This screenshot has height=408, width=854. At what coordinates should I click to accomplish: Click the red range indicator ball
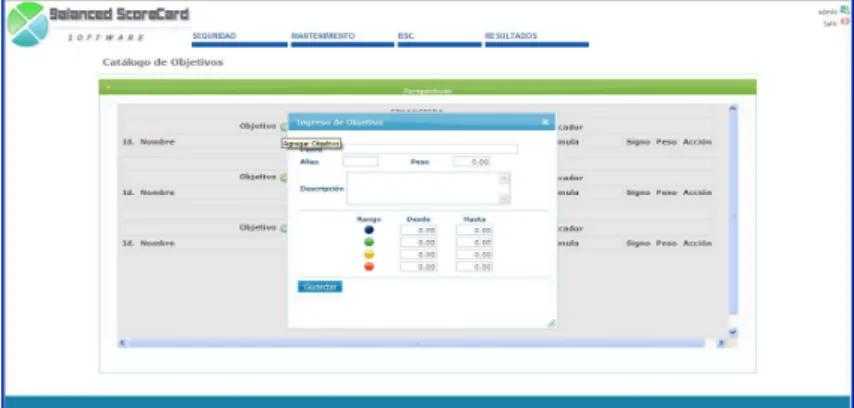pyautogui.click(x=369, y=267)
